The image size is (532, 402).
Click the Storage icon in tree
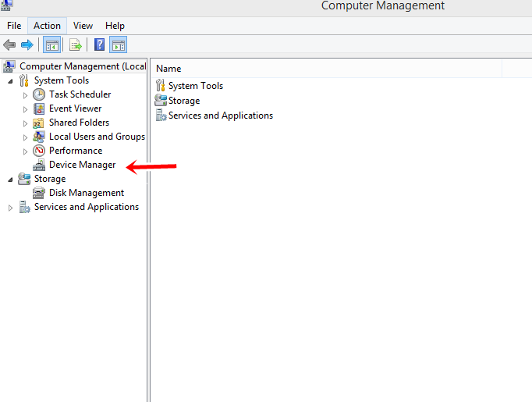tap(24, 179)
